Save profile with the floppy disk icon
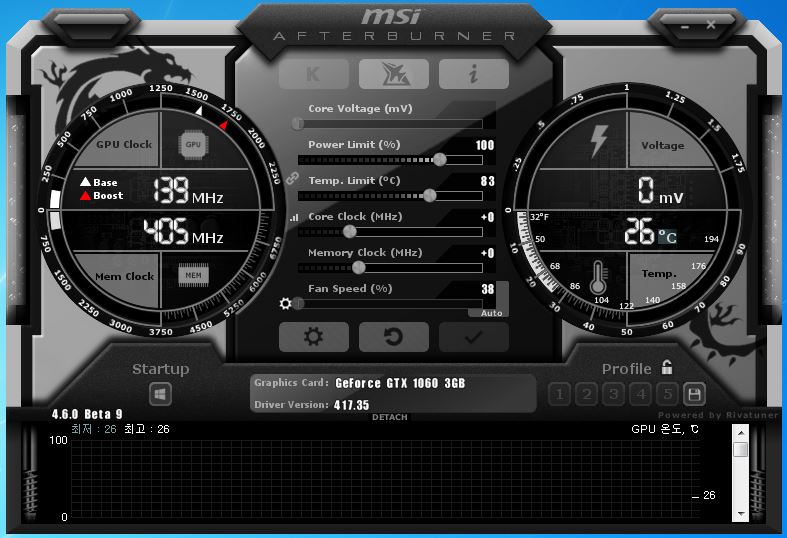 [694, 394]
